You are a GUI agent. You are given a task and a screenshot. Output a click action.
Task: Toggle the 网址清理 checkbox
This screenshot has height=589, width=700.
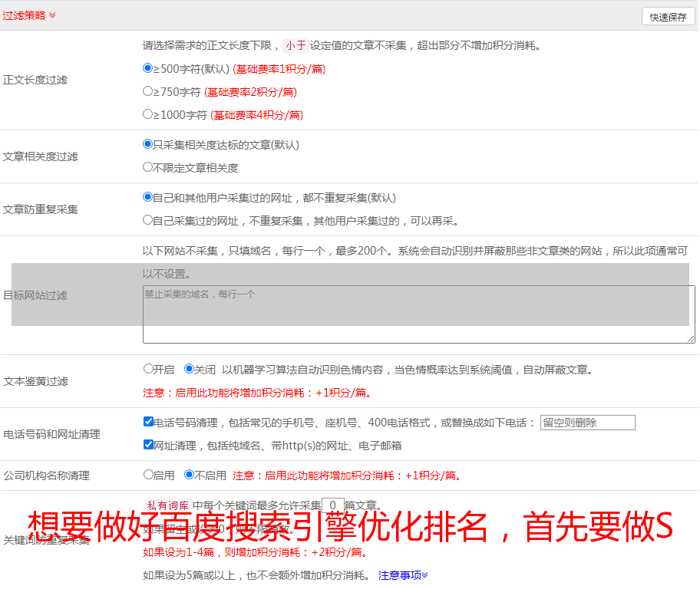148,445
